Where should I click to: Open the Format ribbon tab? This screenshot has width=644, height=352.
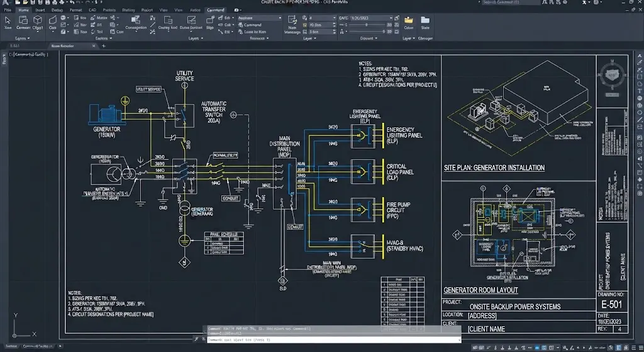click(x=75, y=10)
